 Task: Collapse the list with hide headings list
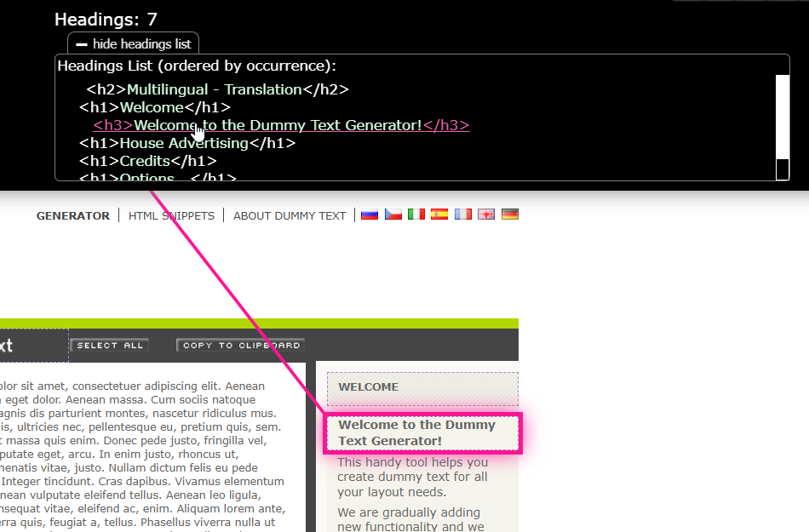click(134, 43)
